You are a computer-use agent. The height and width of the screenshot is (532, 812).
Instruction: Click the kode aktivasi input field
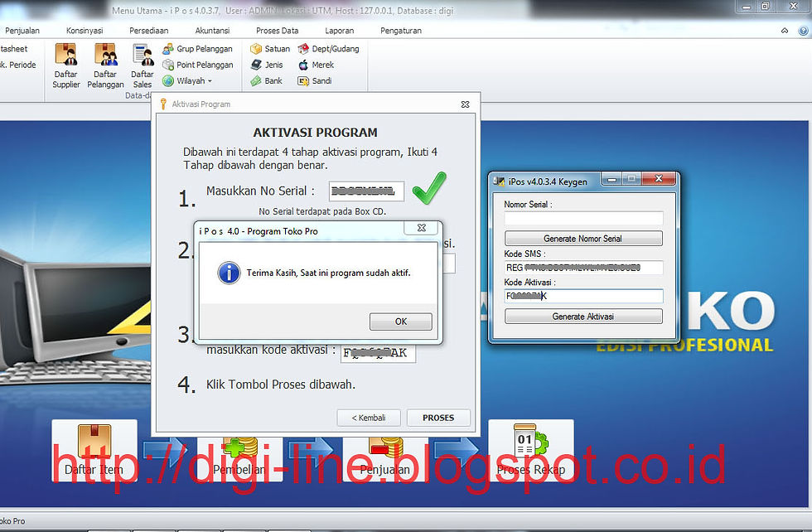tap(378, 353)
